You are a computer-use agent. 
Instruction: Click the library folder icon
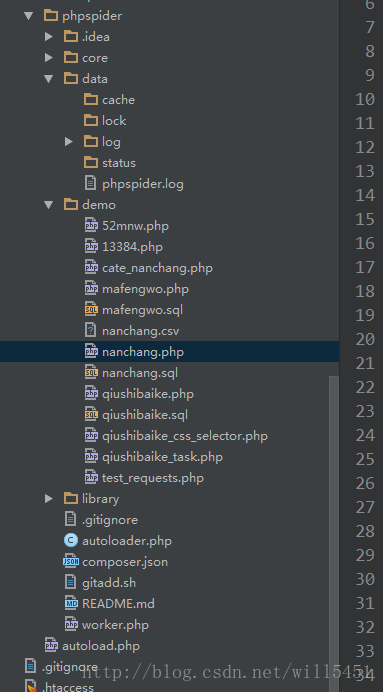click(71, 499)
